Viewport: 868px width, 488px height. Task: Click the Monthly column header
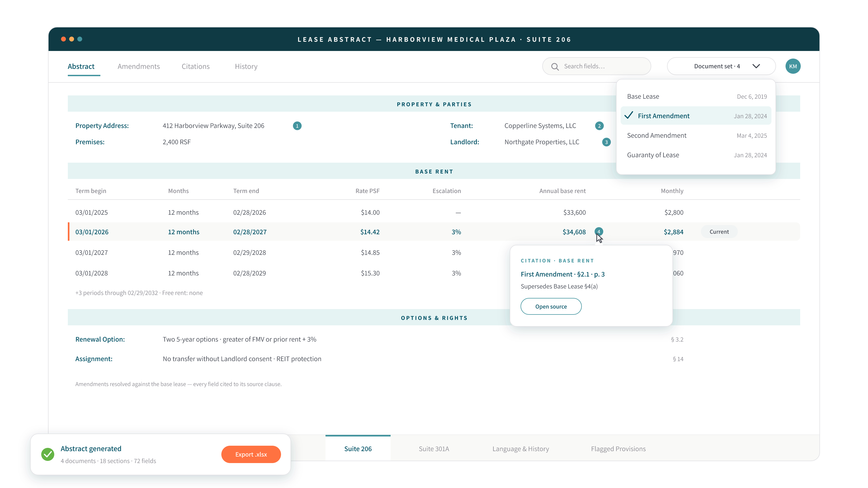tap(672, 191)
